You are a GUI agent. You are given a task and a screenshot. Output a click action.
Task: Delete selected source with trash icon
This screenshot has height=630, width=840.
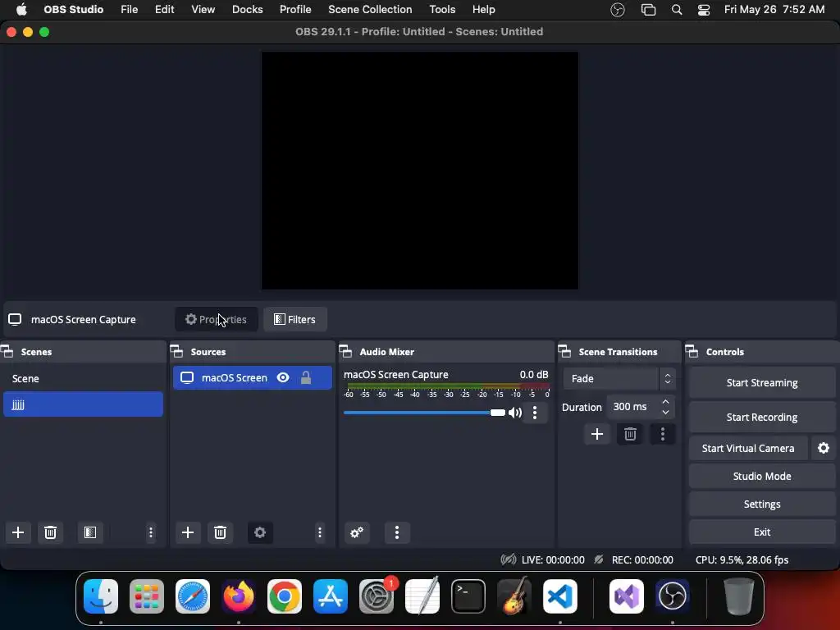tap(220, 532)
